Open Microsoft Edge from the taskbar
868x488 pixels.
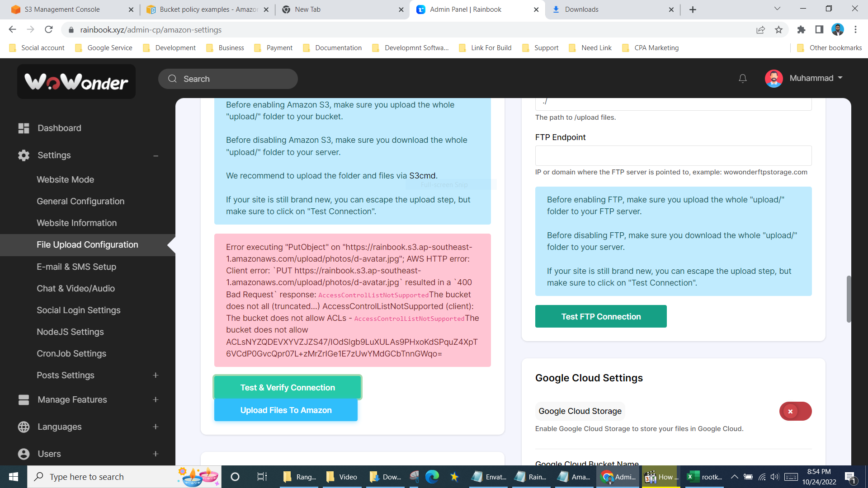[x=432, y=477]
